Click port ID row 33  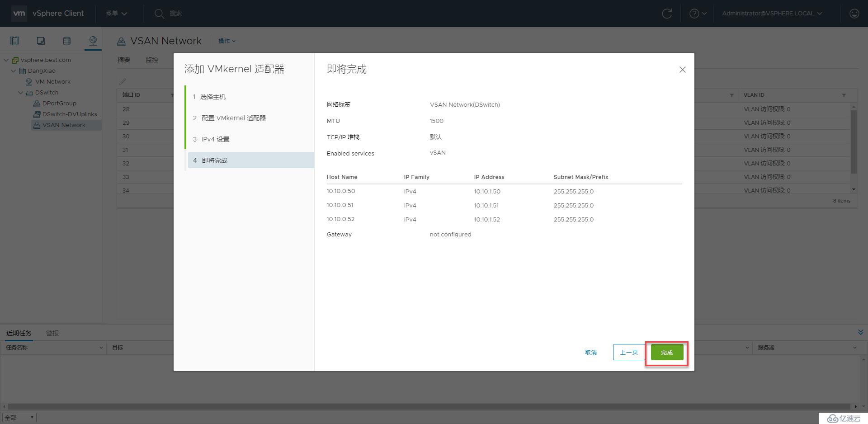(126, 177)
